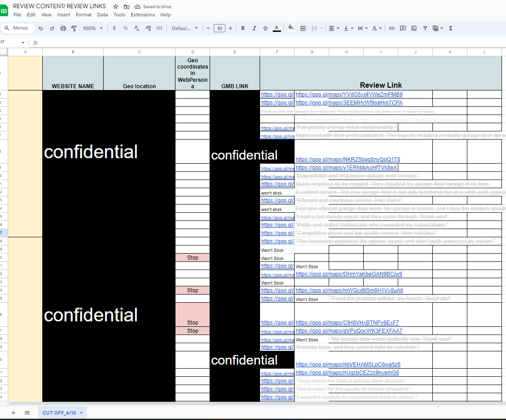Select the Paint format tool
The height and width of the screenshot is (420, 506).
pos(74,28)
